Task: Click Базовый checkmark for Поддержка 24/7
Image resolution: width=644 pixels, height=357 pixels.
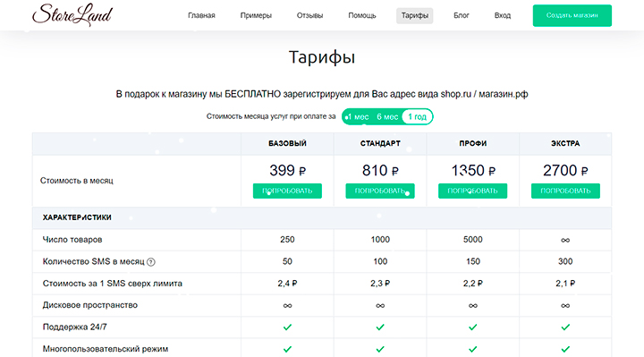Action: tap(287, 327)
